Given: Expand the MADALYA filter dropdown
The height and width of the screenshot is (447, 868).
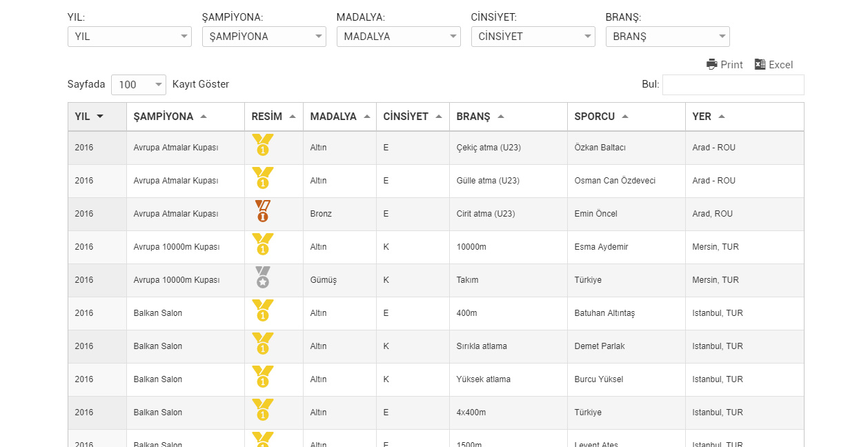Looking at the screenshot, I should (x=399, y=37).
